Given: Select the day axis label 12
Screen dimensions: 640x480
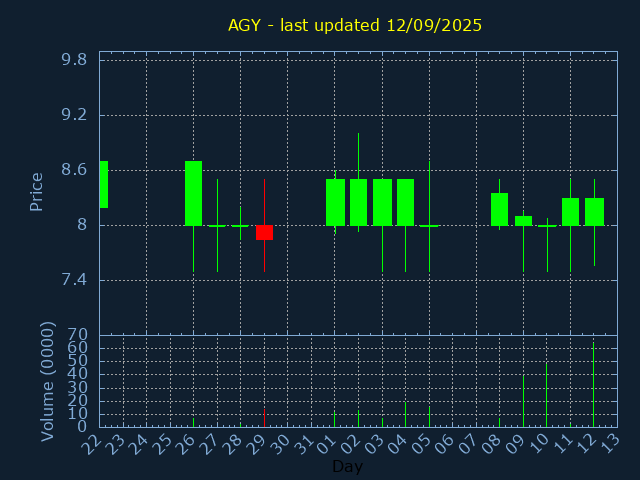Looking at the screenshot, I should [586, 444].
